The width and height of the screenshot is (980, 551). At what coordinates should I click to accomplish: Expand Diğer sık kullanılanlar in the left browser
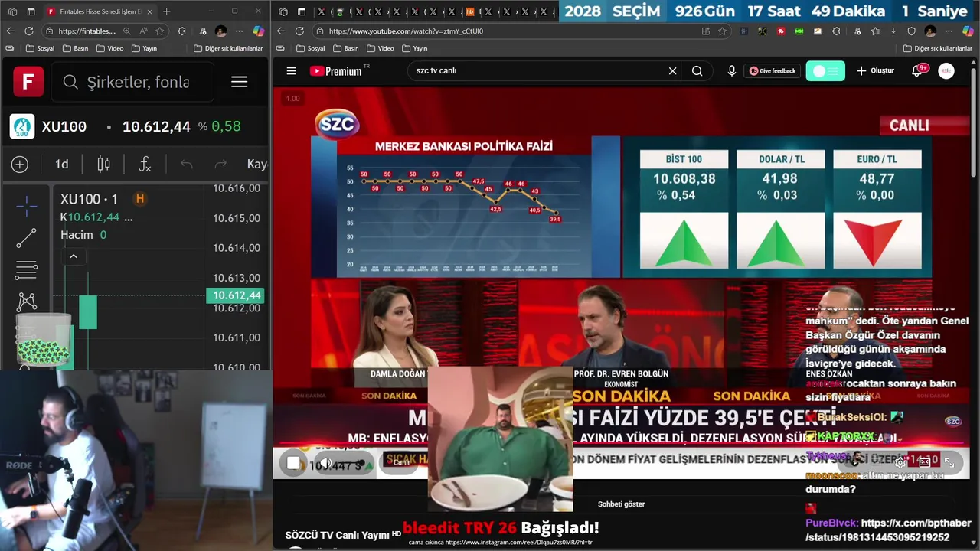pos(228,48)
